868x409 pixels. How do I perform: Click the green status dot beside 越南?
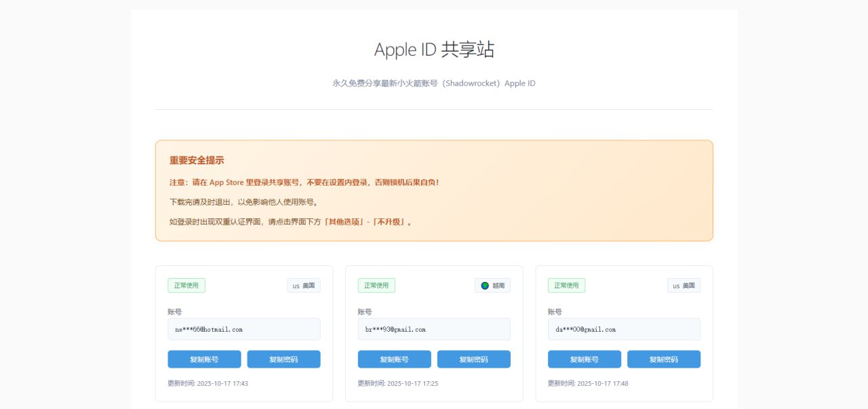pyautogui.click(x=485, y=285)
